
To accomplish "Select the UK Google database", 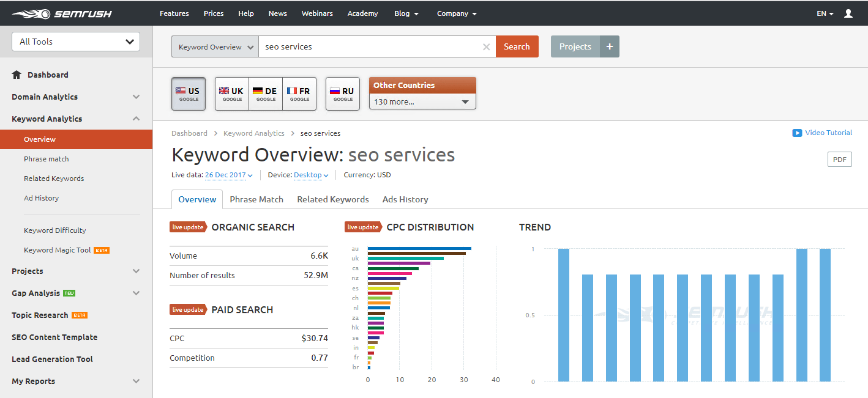I will [x=232, y=94].
